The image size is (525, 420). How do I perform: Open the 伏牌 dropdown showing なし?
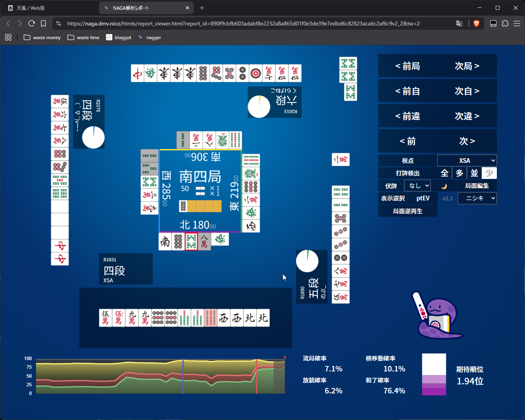[x=417, y=186]
